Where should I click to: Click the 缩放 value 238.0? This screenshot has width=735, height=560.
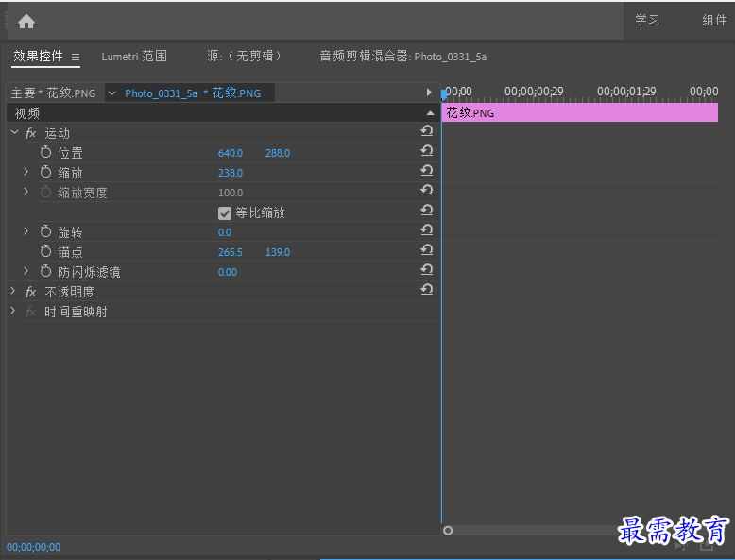click(231, 173)
